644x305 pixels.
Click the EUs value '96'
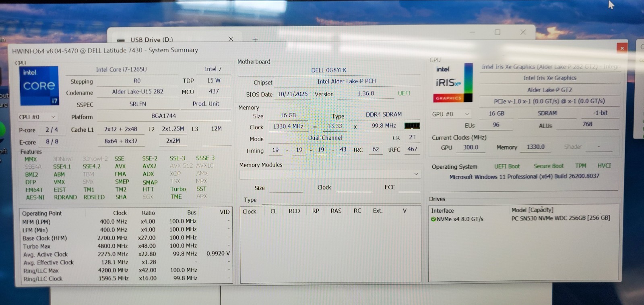click(496, 125)
